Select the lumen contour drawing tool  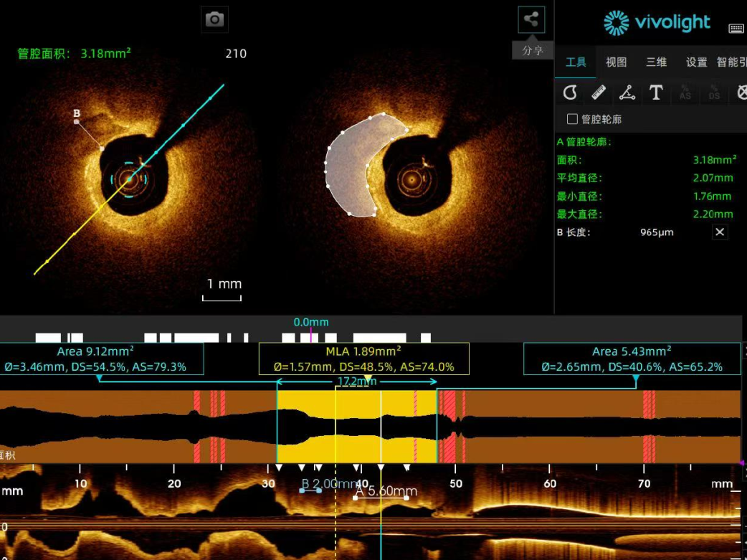click(x=570, y=92)
